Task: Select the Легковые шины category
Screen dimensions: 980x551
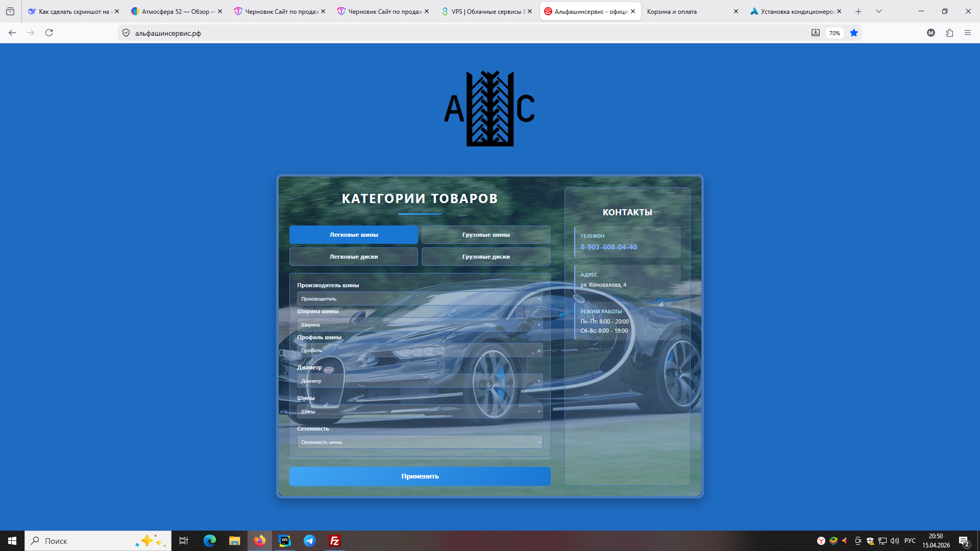Action: point(354,235)
